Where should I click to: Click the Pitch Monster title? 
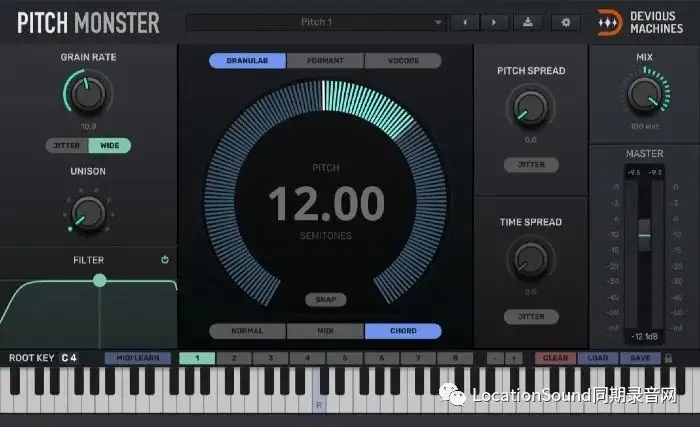pyautogui.click(x=88, y=23)
